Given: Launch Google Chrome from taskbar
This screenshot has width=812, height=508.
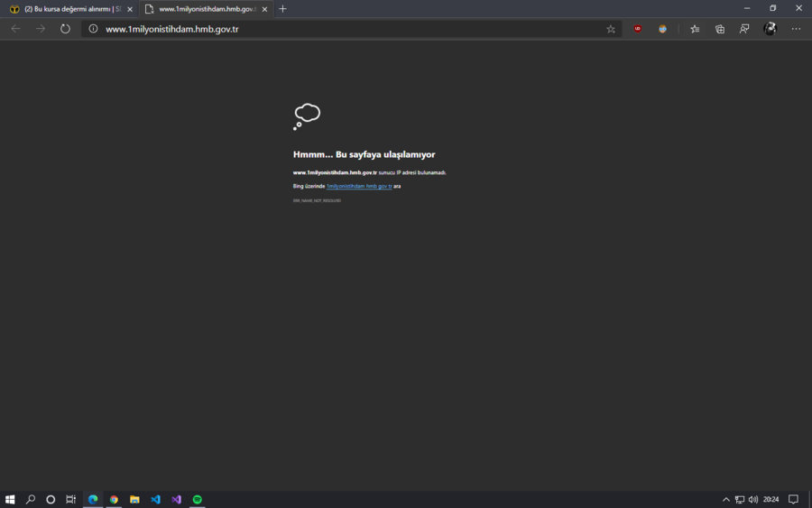Looking at the screenshot, I should (114, 499).
